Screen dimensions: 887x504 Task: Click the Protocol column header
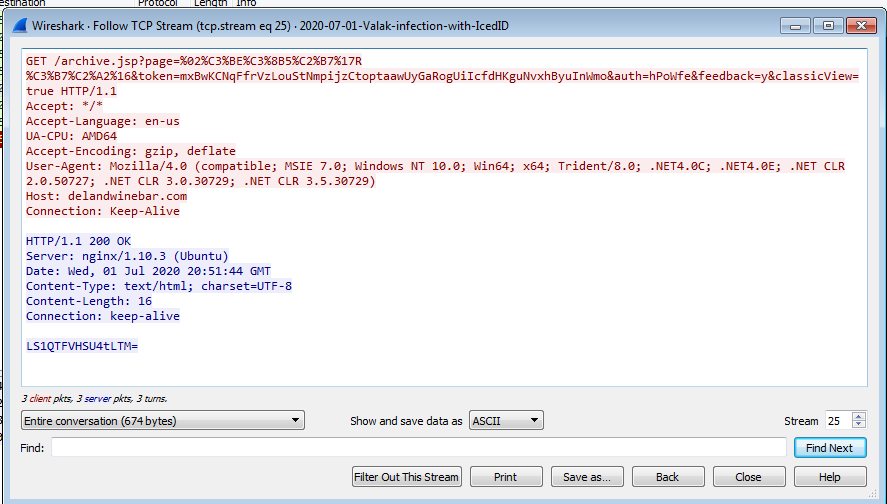[x=158, y=4]
